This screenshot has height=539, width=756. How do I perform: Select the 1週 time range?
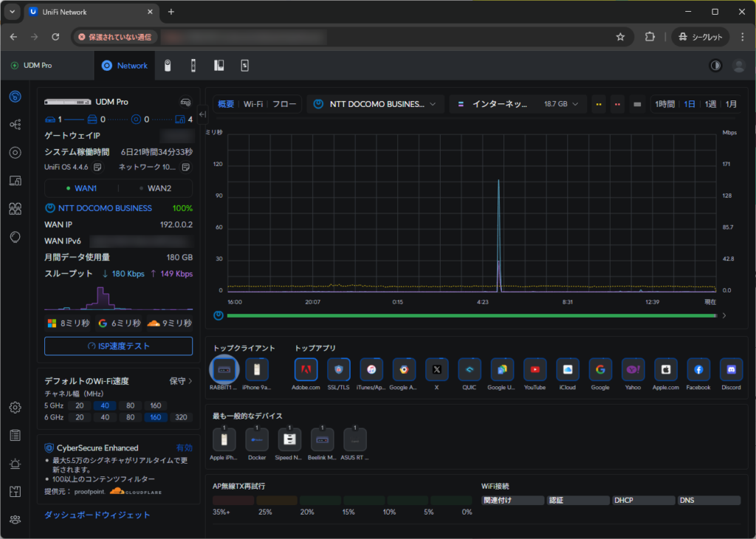(710, 104)
